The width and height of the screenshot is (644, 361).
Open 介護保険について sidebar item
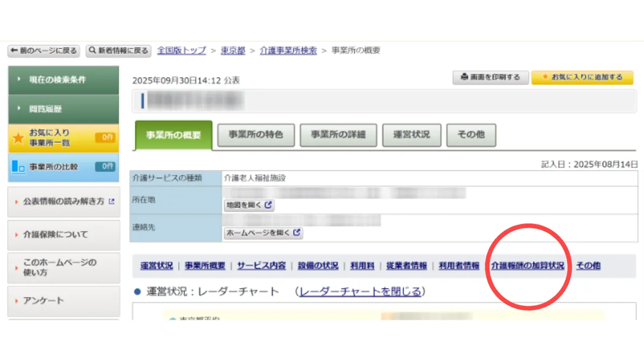[64, 235]
